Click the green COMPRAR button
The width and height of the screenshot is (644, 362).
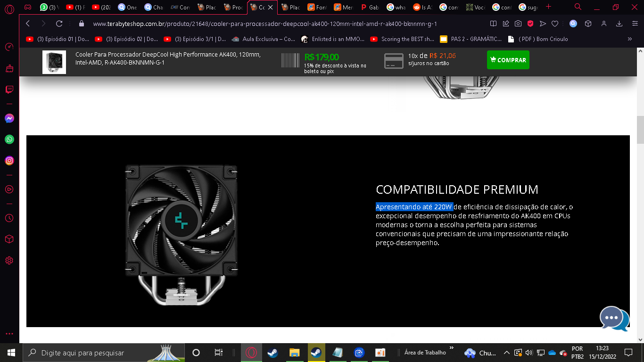click(508, 60)
